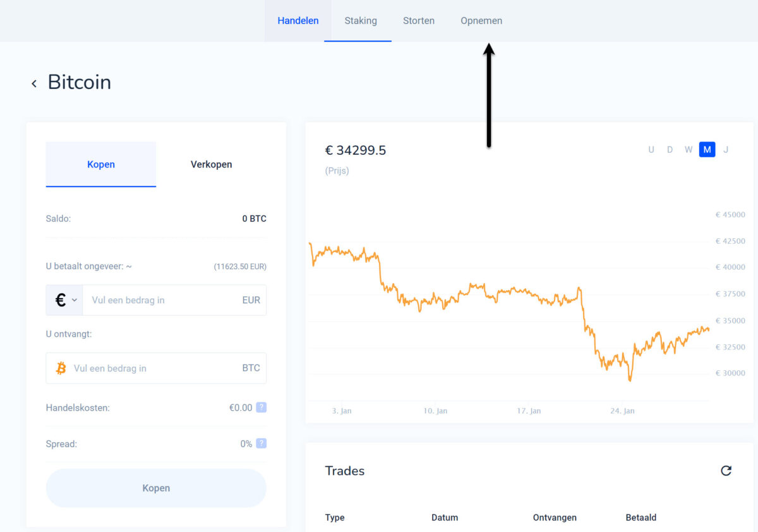Open the Handelskosten help tooltip icon
The width and height of the screenshot is (758, 532).
261,408
